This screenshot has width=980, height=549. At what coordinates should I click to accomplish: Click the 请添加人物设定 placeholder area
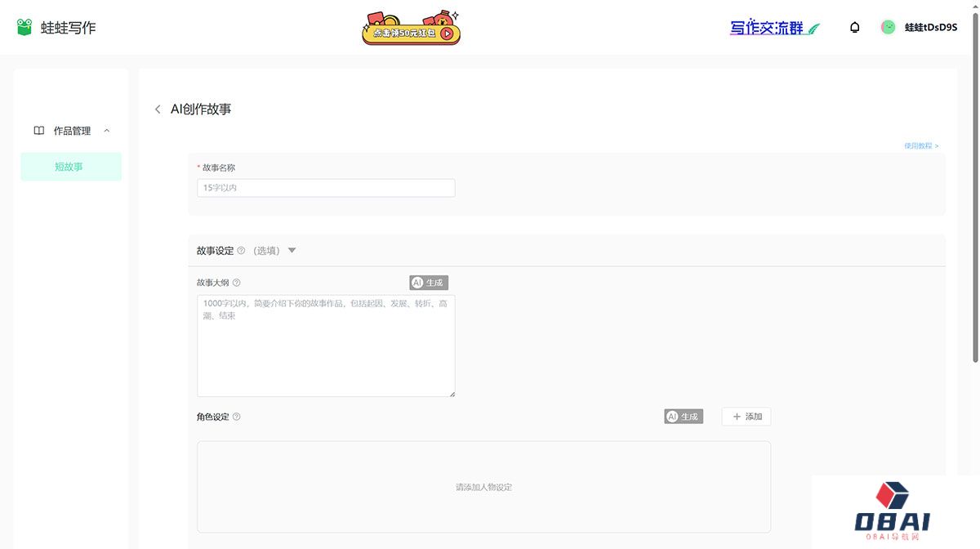pyautogui.click(x=483, y=487)
